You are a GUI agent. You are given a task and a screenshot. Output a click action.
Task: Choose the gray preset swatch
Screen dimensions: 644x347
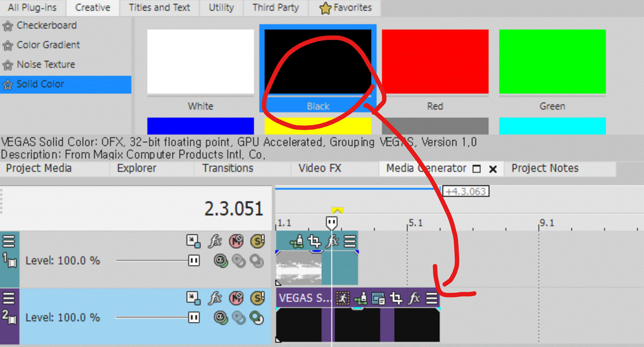click(435, 126)
